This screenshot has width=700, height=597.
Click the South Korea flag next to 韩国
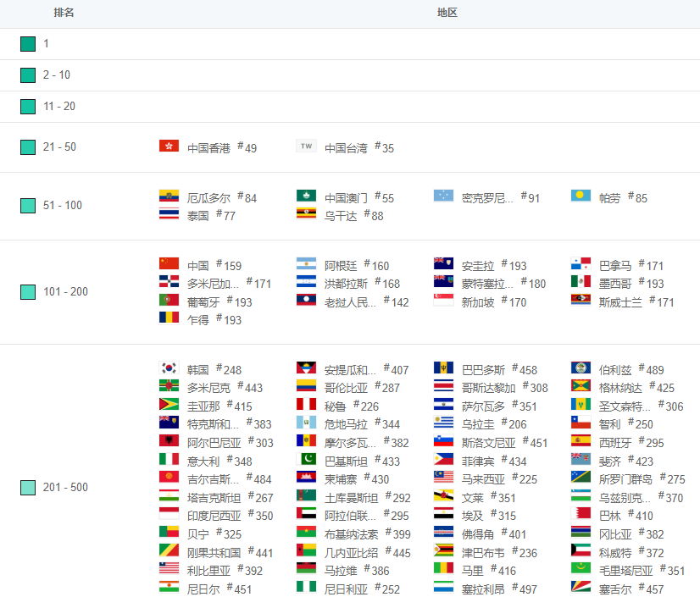click(169, 368)
